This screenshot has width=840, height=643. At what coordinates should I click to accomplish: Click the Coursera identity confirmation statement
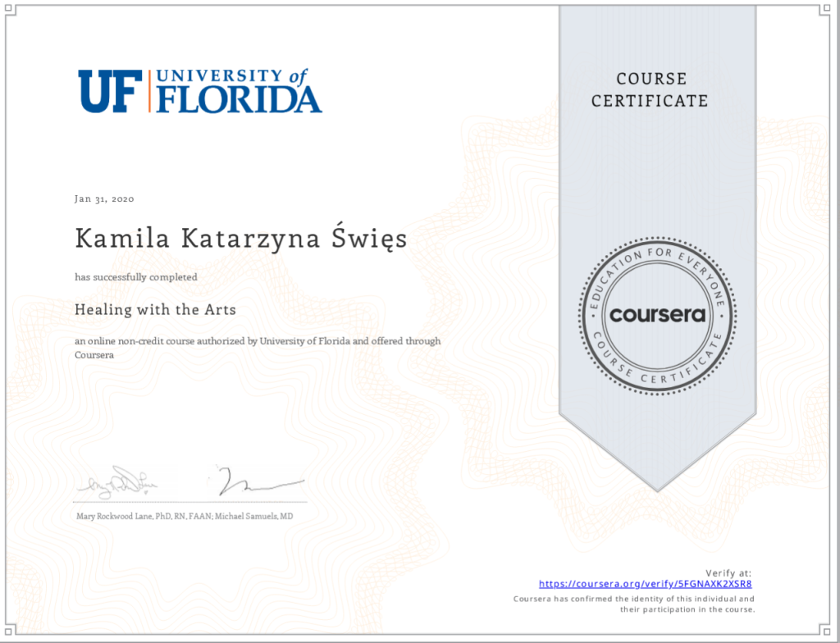[633, 604]
